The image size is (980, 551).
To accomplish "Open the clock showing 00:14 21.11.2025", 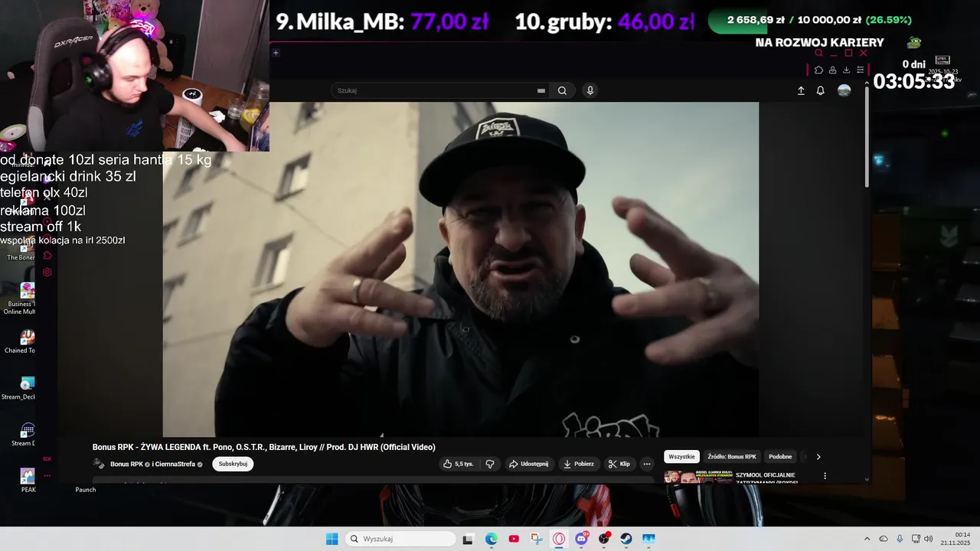I will coord(956,539).
